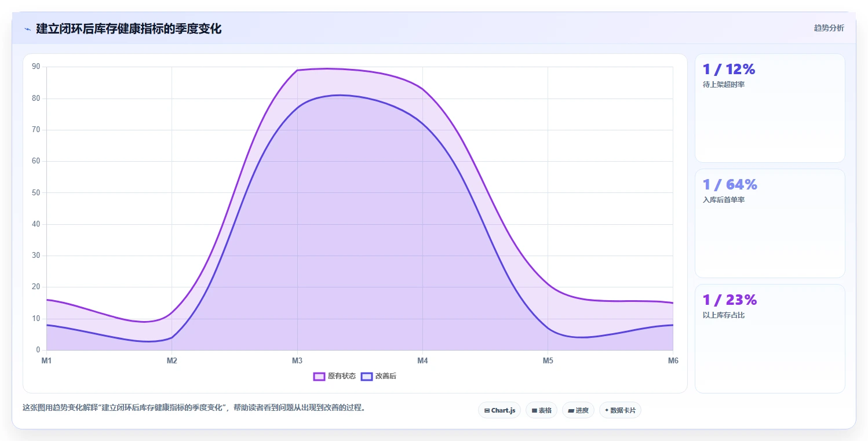Open the Chart.js tag chip
Viewport: 868px width, 441px height.
pos(499,410)
